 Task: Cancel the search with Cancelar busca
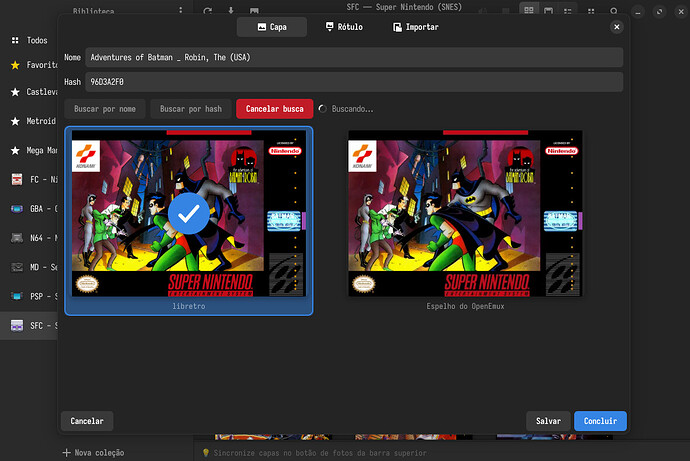tap(275, 109)
